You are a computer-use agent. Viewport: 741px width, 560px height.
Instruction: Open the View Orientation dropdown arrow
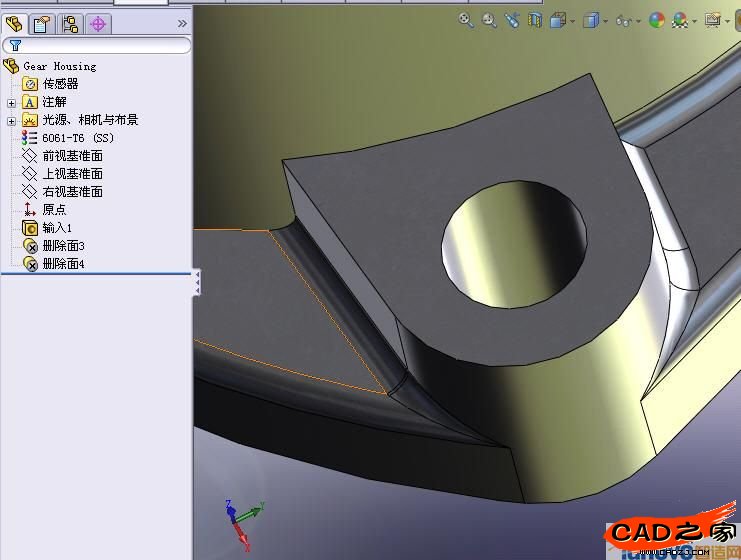(x=573, y=21)
